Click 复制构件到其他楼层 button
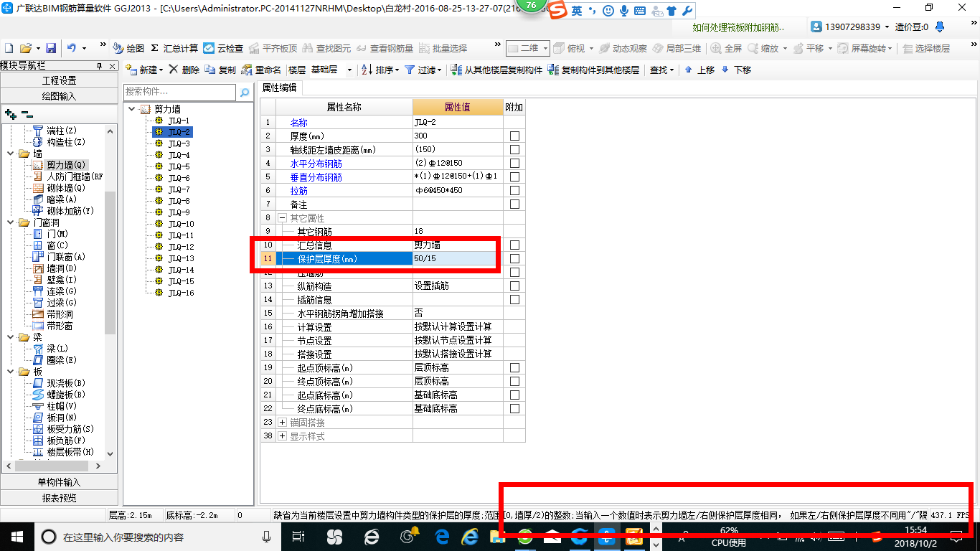Image resolution: width=980 pixels, height=551 pixels. click(593, 70)
